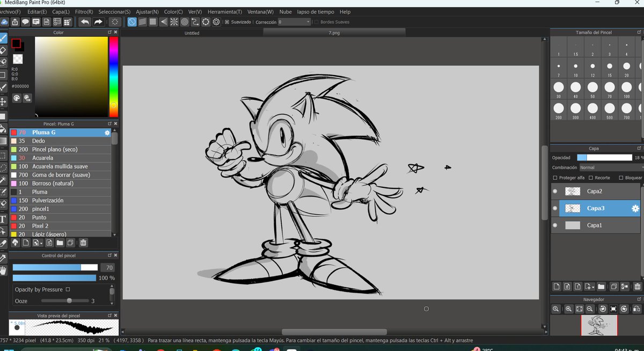Select the Acuarela mullida suave brush
Screen dimensions: 644x351
[x=60, y=166]
